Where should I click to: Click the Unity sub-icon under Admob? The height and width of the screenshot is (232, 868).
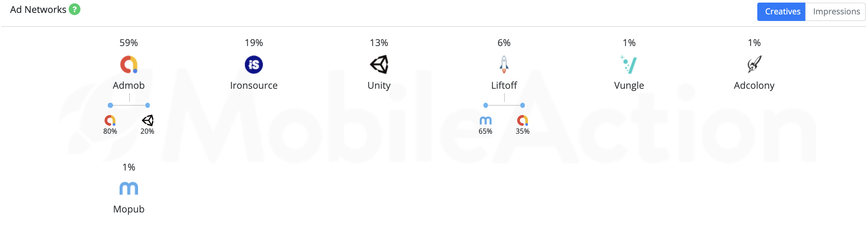point(148,120)
